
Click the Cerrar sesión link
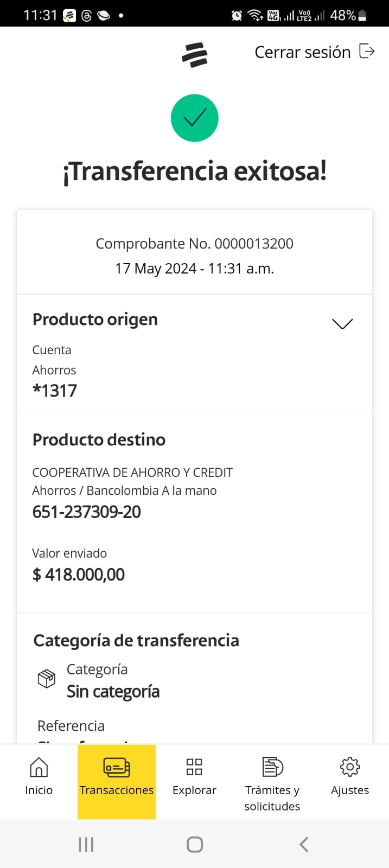coord(302,52)
